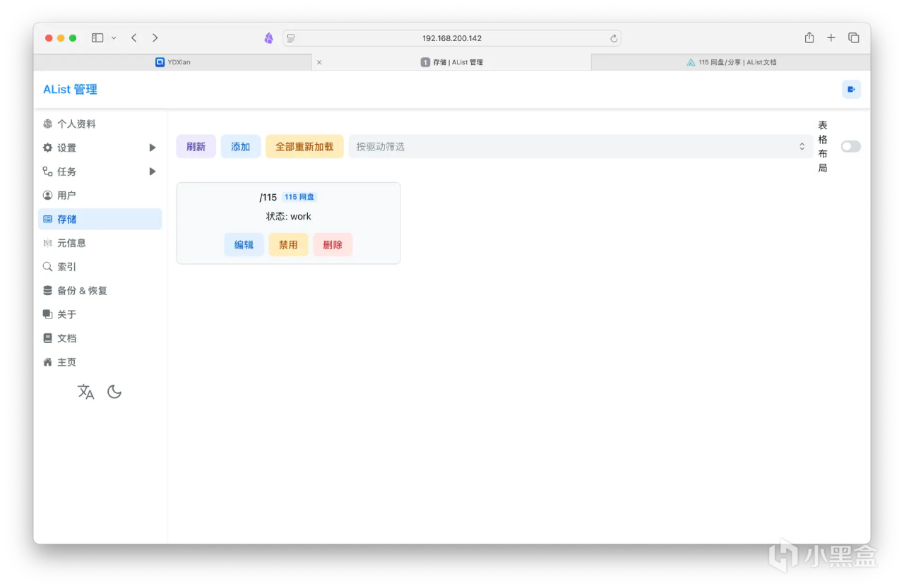The image size is (904, 588).
Task: Click the Safari sidebar toggle icon
Action: click(x=97, y=38)
